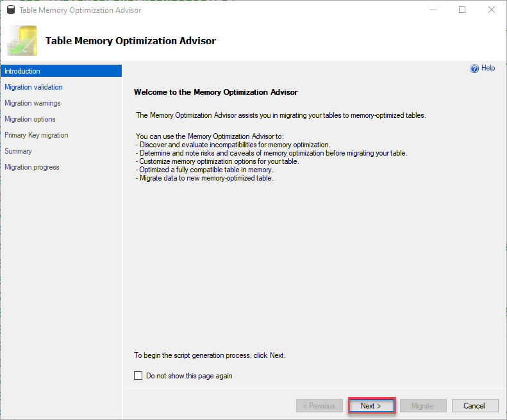Click the Next button
This screenshot has width=507, height=420.
click(x=372, y=405)
